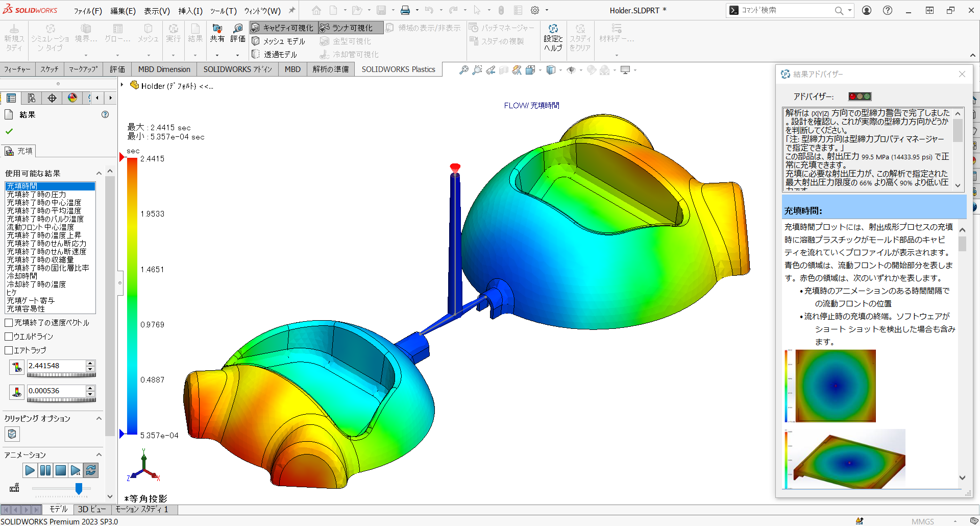Open 設定とヘルプ settings and help
This screenshot has width=980, height=526.
tap(553, 37)
